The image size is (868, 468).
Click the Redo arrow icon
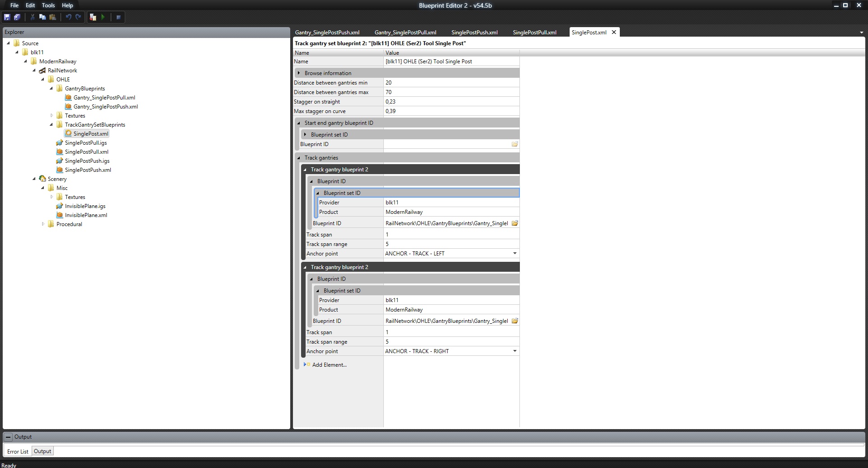point(78,17)
